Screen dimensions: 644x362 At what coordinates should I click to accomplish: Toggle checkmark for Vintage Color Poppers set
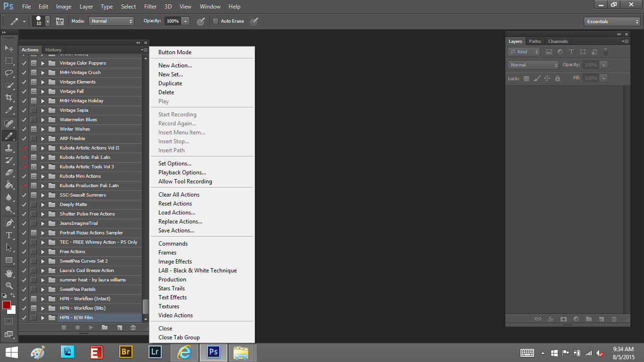[24, 63]
